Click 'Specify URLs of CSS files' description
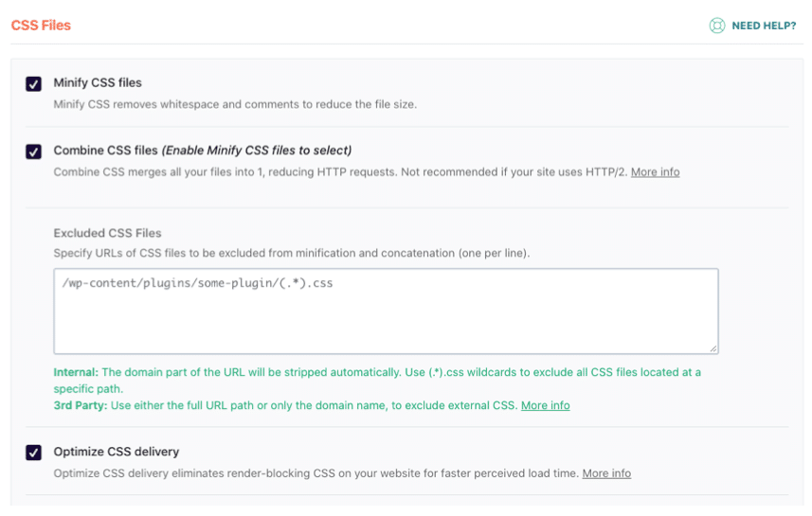The height and width of the screenshot is (516, 812). point(292,253)
